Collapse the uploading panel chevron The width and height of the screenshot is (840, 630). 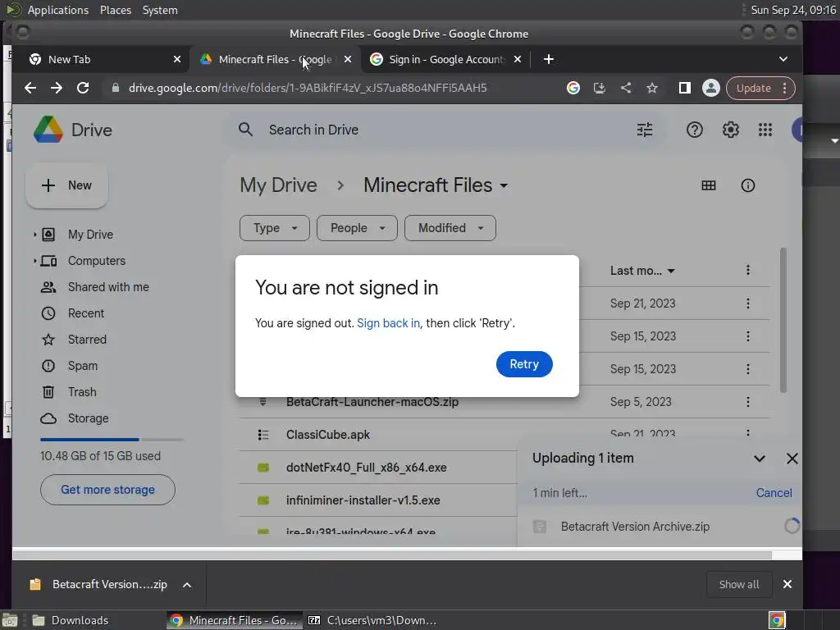[x=759, y=459]
